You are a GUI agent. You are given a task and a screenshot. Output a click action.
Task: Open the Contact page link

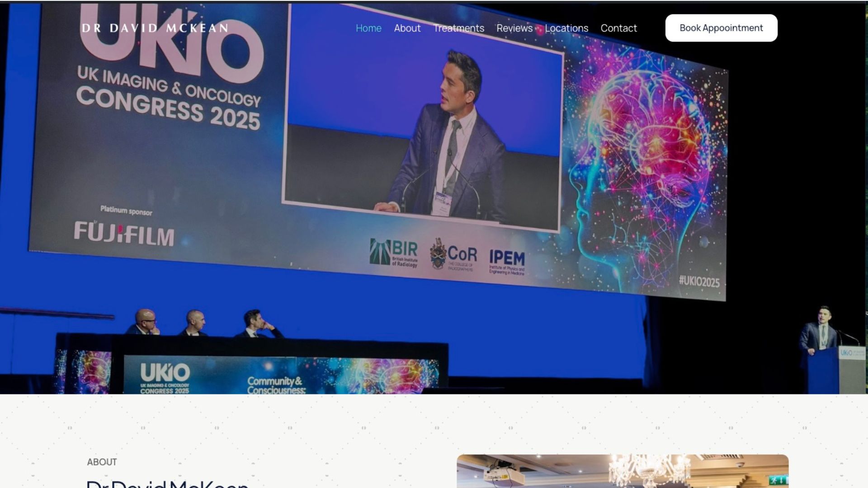[618, 28]
